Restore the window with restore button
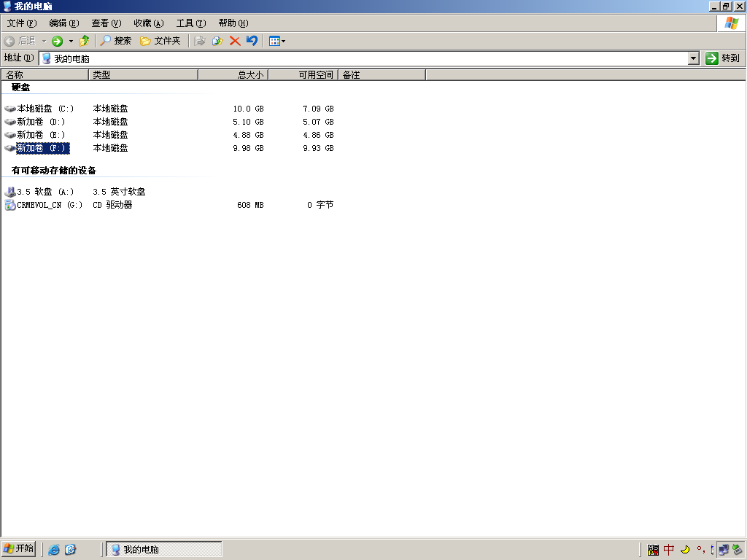The image size is (747, 560). click(x=726, y=6)
